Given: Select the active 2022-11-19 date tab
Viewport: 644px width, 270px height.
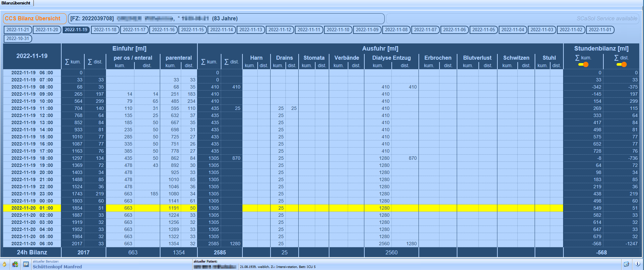Looking at the screenshot, I should (76, 30).
